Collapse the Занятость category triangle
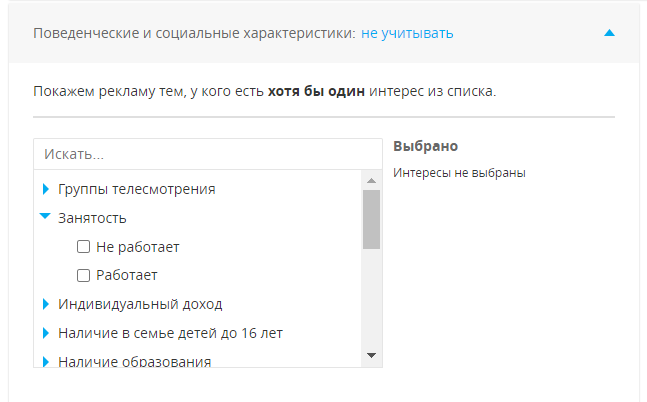This screenshot has width=647, height=402. (45, 216)
